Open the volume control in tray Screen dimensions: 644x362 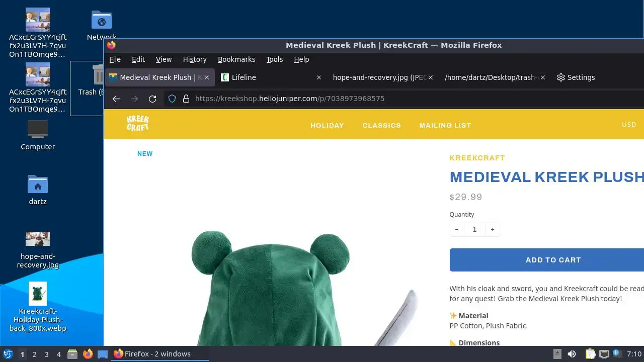pos(572,354)
